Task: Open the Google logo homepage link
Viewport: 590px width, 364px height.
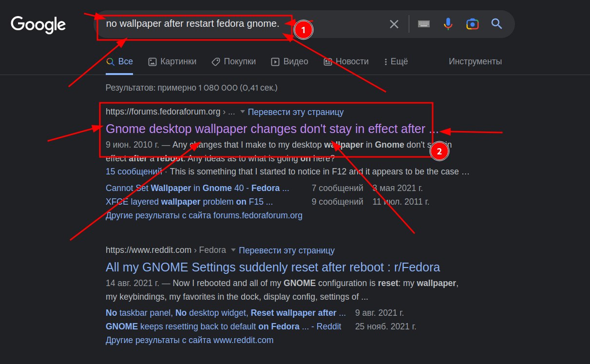Action: pos(38,24)
